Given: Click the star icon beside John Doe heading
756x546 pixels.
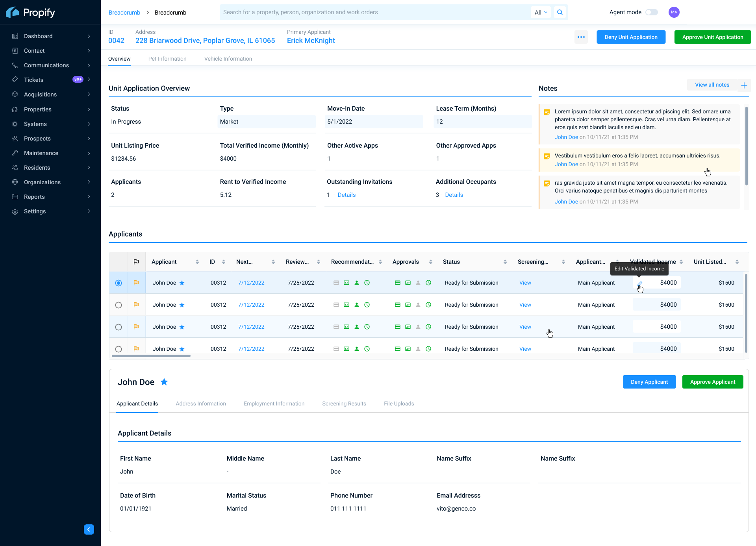Looking at the screenshot, I should pyautogui.click(x=164, y=382).
